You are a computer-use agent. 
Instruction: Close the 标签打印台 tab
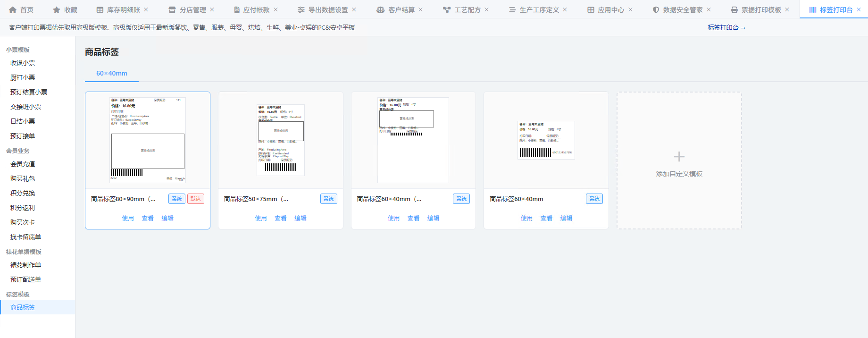859,9
